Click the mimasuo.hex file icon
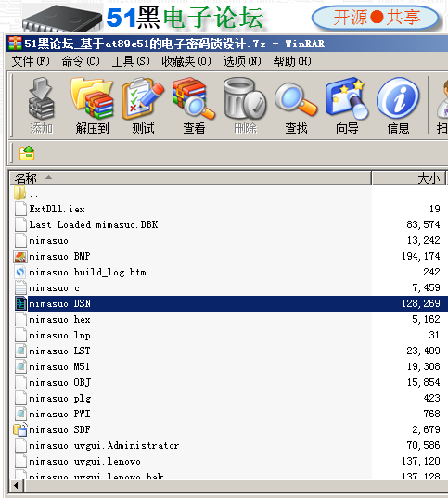 (x=20, y=320)
